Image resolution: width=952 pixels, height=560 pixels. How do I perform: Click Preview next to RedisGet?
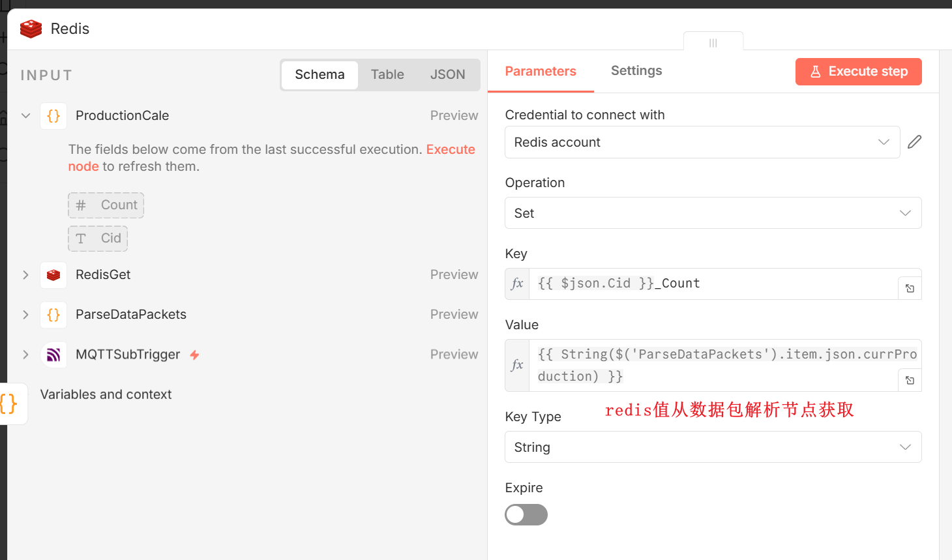[454, 275]
